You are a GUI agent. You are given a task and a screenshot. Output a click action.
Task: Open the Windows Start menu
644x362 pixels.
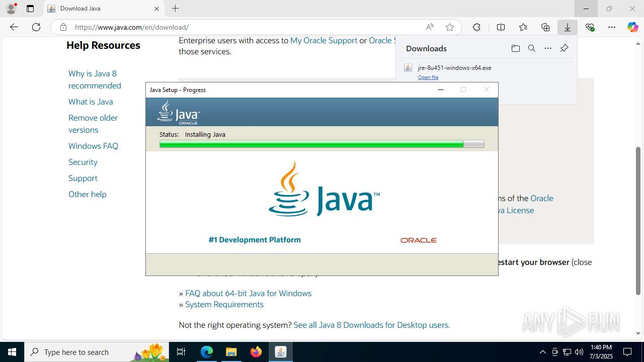tap(12, 352)
